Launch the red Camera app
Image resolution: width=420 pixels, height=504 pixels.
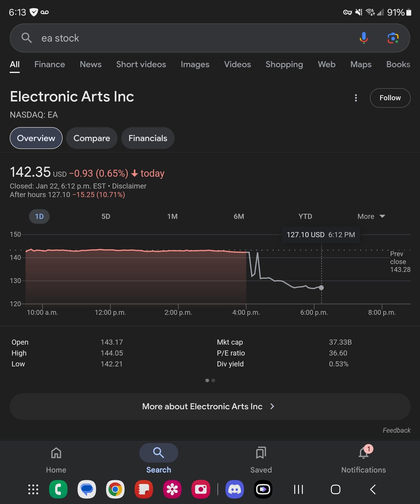201,489
